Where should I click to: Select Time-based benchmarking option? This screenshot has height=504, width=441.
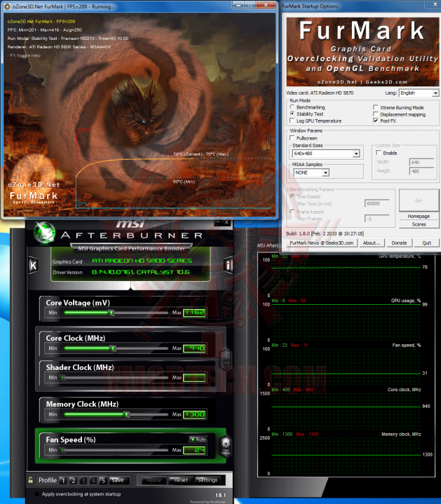[x=292, y=196]
